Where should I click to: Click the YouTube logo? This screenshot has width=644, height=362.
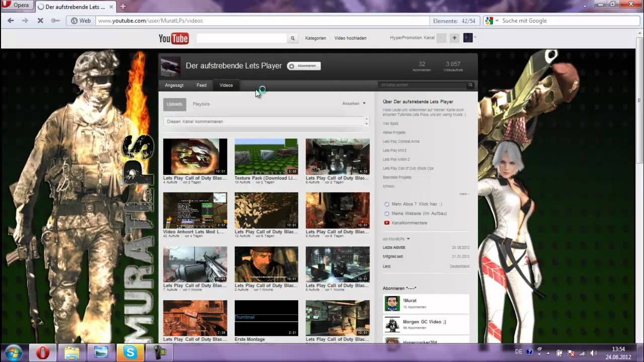(x=174, y=38)
